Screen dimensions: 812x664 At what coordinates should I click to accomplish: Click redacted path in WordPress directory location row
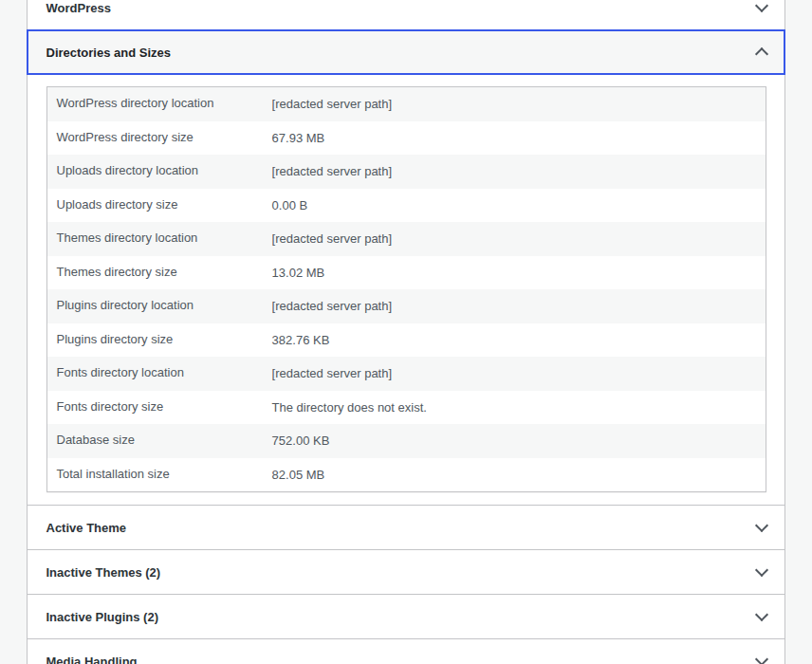click(331, 104)
